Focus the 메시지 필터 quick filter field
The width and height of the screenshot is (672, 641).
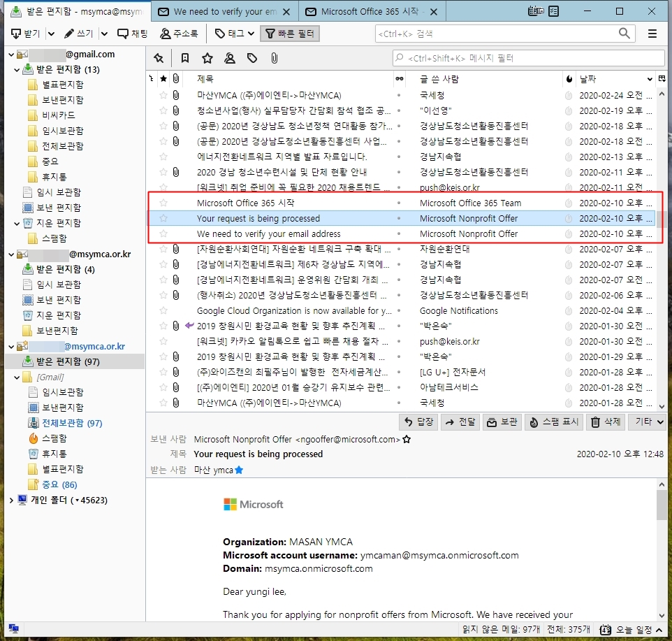528,58
